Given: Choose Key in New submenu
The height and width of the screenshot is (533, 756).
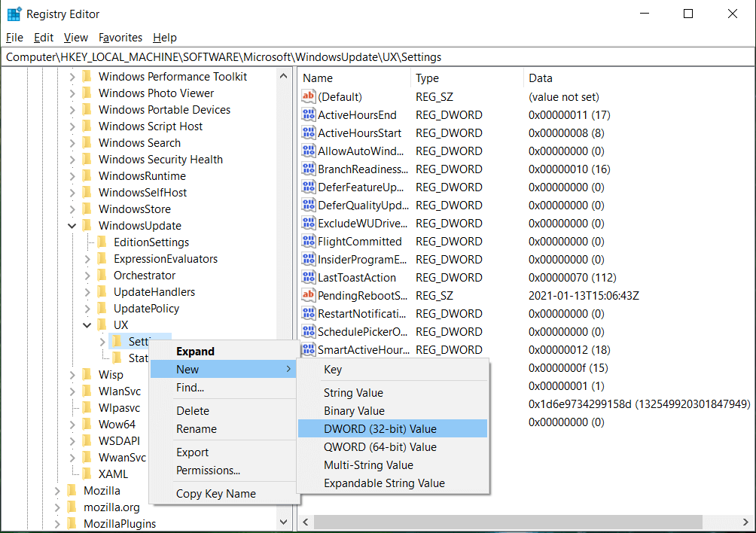Looking at the screenshot, I should [x=392, y=370].
